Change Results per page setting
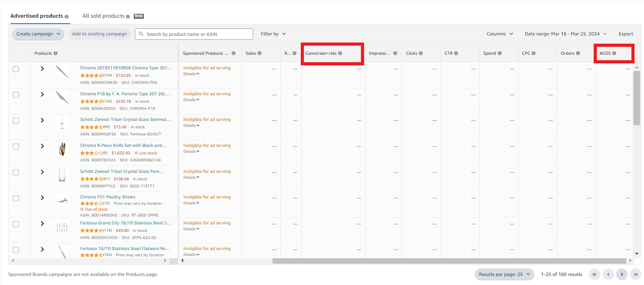Screen dimensions: 644x285 tap(504, 274)
